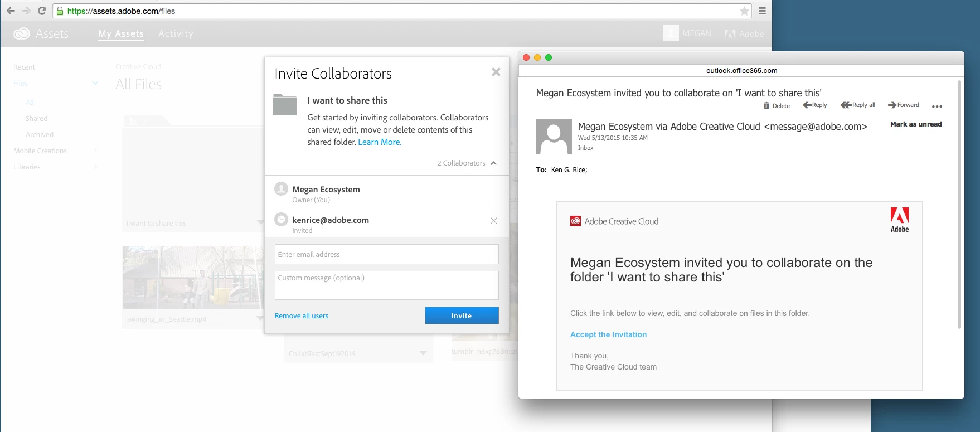Image resolution: width=980 pixels, height=432 pixels.
Task: Click 'All Files' page heading
Action: pyautogui.click(x=138, y=84)
